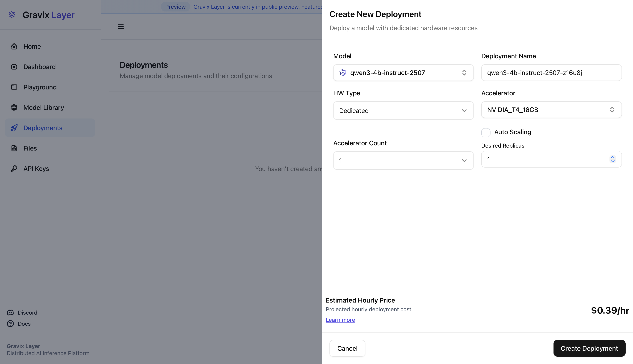Open Playground in the sidebar
The height and width of the screenshot is (364, 633).
pos(40,87)
